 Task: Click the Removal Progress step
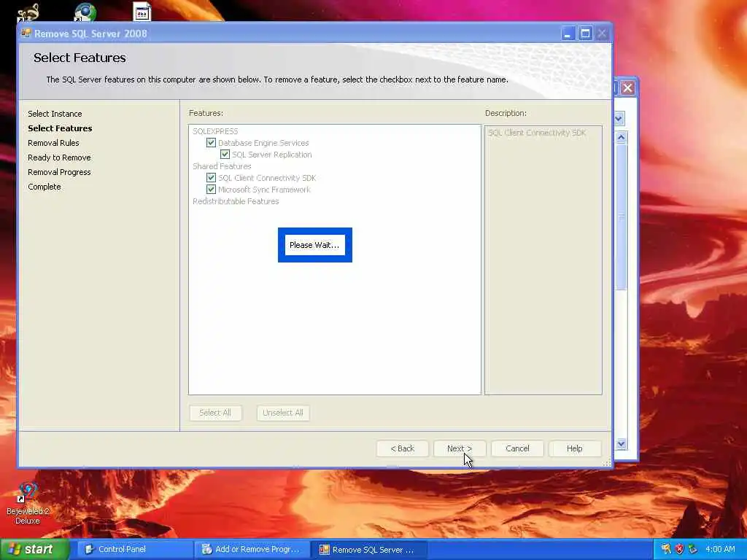pos(59,172)
